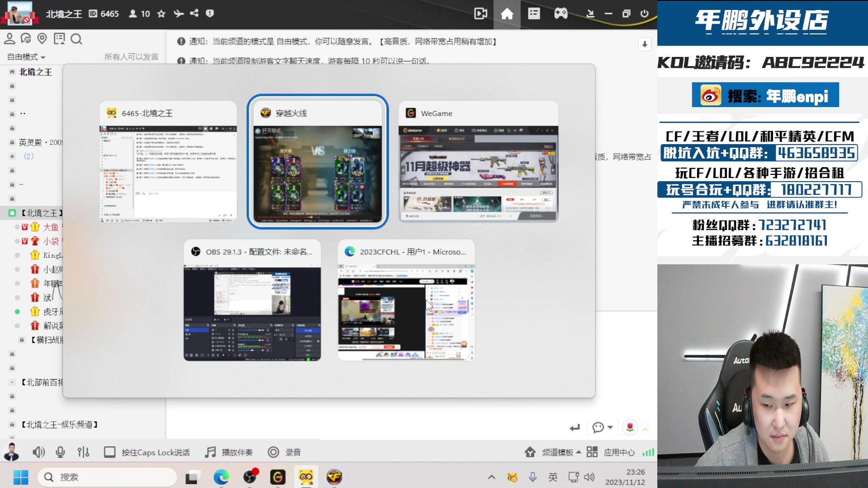
Task: Expand the small arrow beside the flower icon
Action: pos(645,429)
